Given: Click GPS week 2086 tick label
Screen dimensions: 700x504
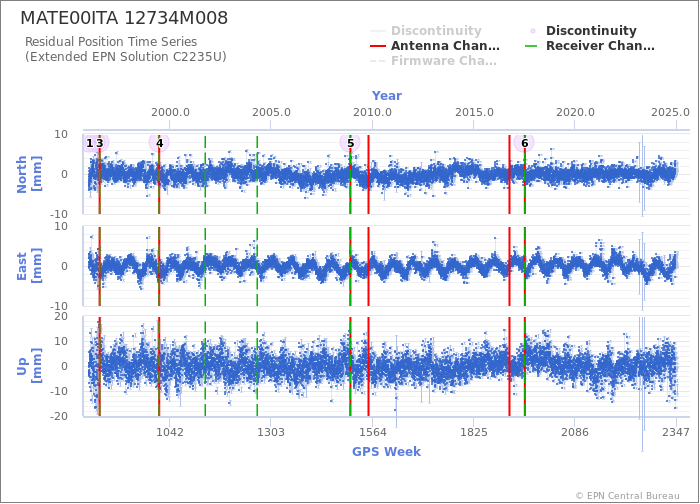Looking at the screenshot, I should [x=575, y=432].
